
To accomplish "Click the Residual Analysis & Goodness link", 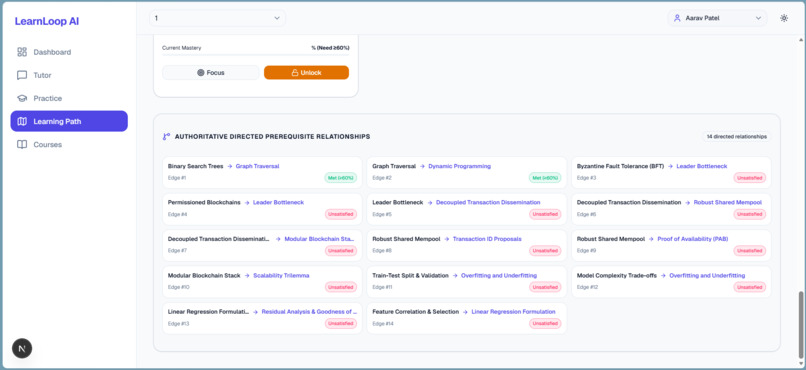I will coord(309,311).
